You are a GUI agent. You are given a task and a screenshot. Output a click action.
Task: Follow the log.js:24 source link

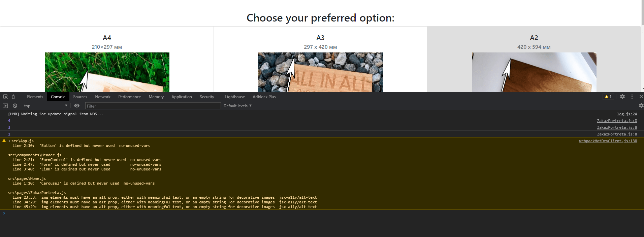[x=627, y=114]
